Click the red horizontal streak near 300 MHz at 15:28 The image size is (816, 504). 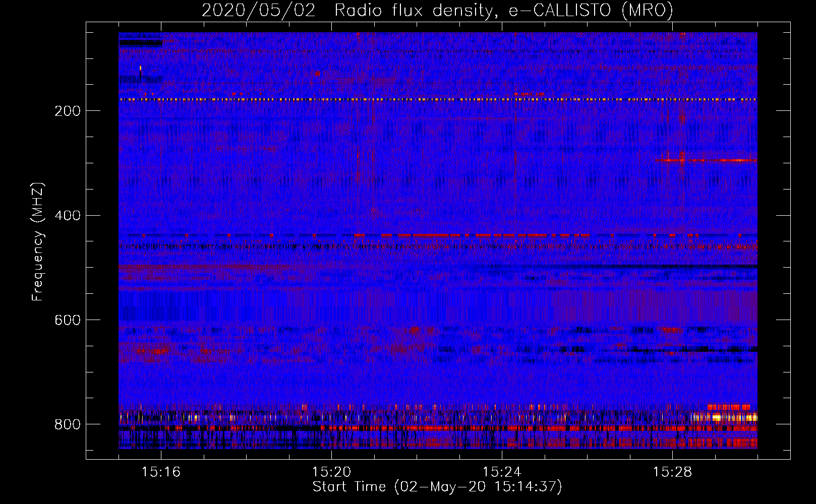[x=706, y=160]
